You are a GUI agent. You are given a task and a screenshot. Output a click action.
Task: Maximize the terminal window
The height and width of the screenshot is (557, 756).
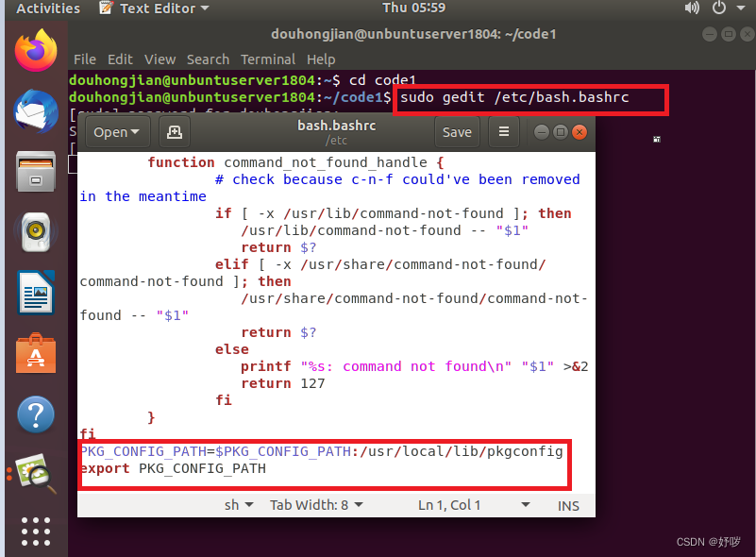point(729,34)
